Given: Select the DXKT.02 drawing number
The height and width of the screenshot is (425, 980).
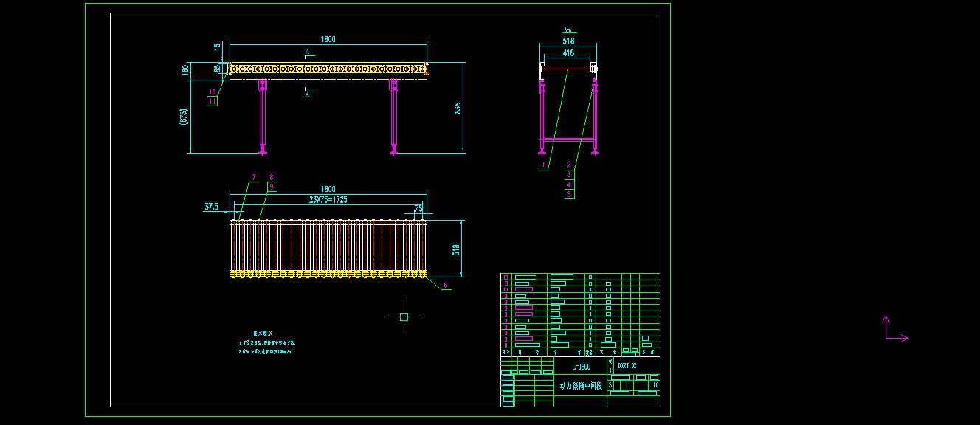Looking at the screenshot, I should [627, 365].
